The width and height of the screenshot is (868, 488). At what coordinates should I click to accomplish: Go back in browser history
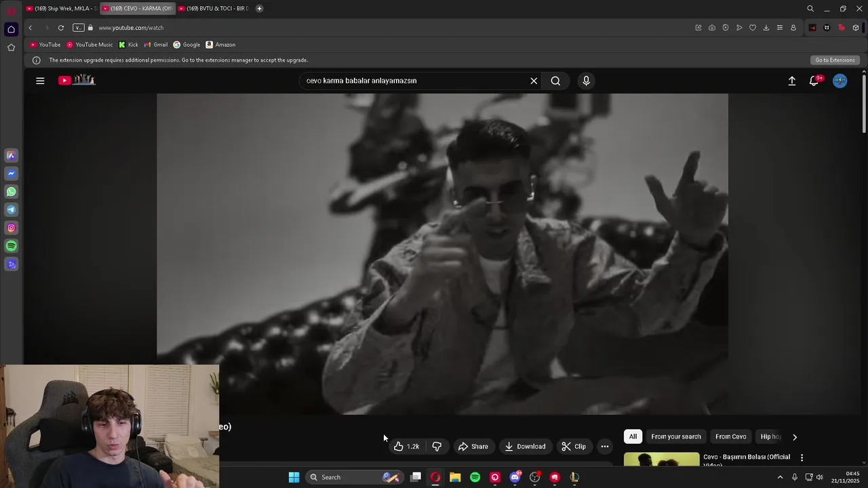point(30,28)
